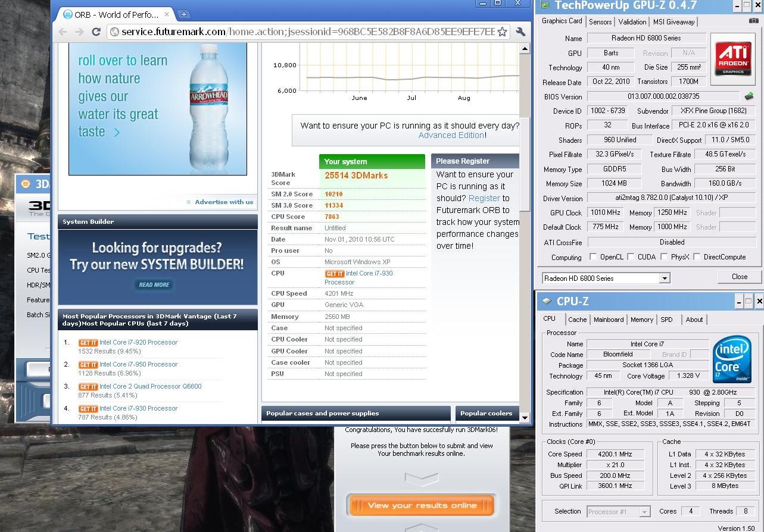This screenshot has height=532, width=764.
Task: Click the 25514 3DMarks score
Action: click(356, 176)
